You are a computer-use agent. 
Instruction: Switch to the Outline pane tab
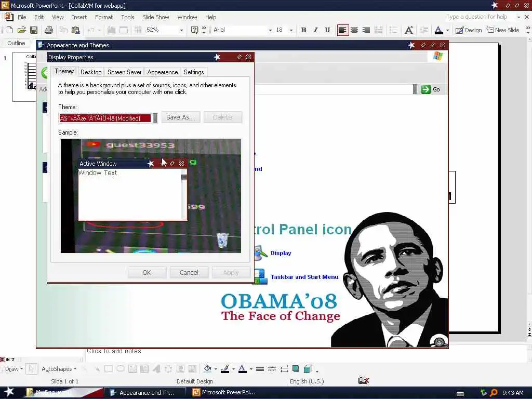(x=16, y=43)
